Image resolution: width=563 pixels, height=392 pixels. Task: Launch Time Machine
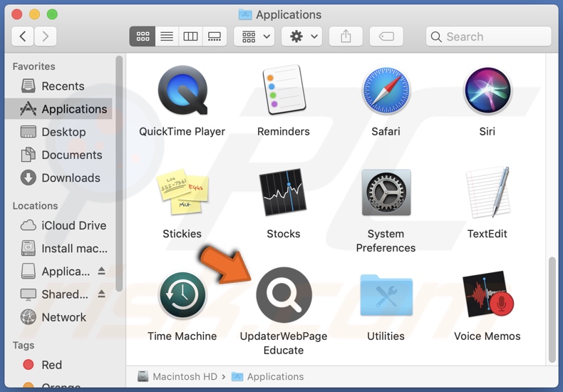tap(182, 295)
